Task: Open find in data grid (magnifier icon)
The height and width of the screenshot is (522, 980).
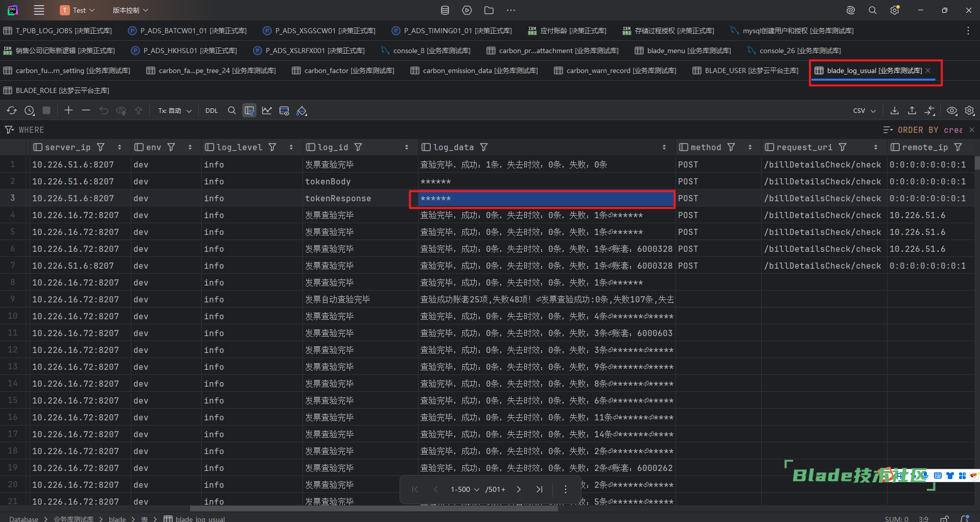Action: (232, 110)
